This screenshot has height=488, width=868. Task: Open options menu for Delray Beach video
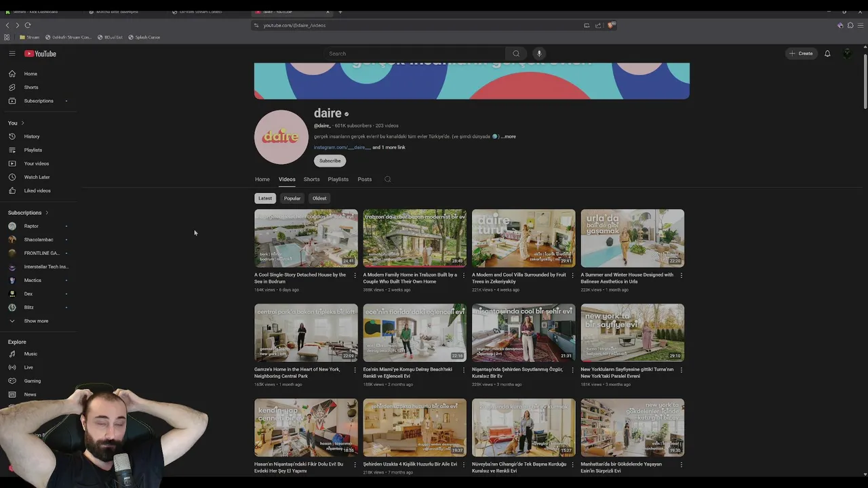tap(464, 370)
